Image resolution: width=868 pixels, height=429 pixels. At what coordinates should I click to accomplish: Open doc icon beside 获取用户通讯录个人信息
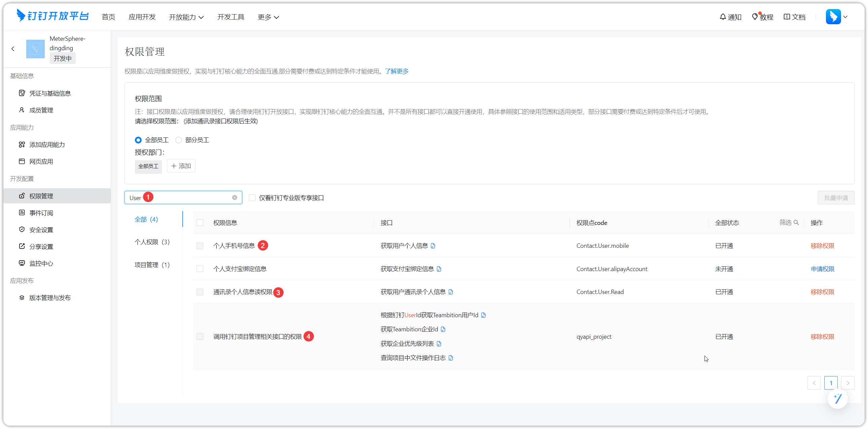451,292
